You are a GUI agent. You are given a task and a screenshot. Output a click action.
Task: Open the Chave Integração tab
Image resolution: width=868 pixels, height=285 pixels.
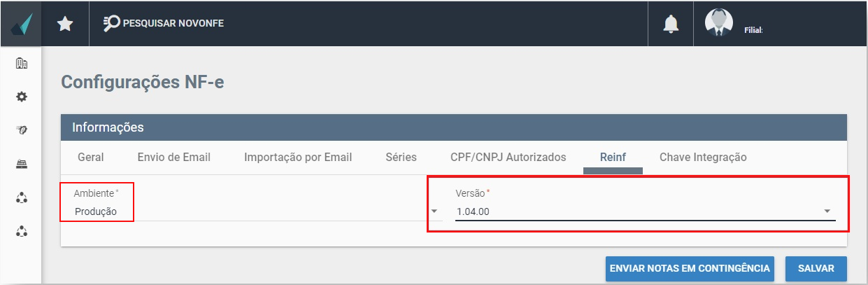[703, 157]
